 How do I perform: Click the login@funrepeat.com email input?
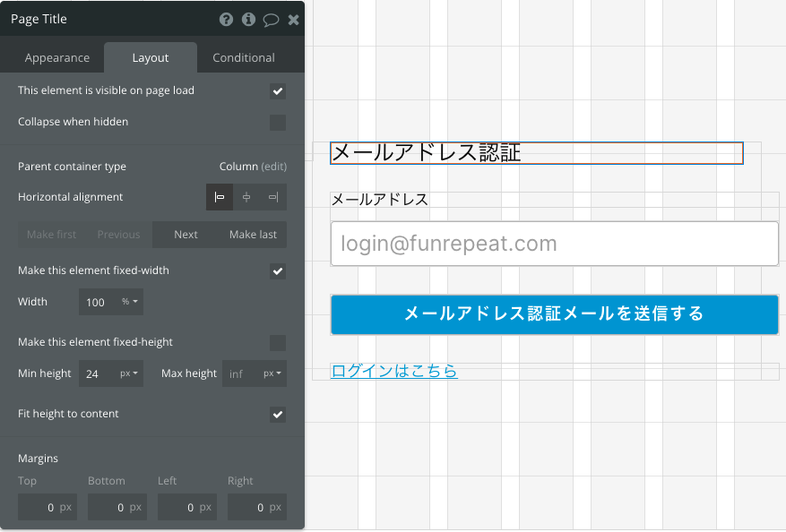click(555, 244)
